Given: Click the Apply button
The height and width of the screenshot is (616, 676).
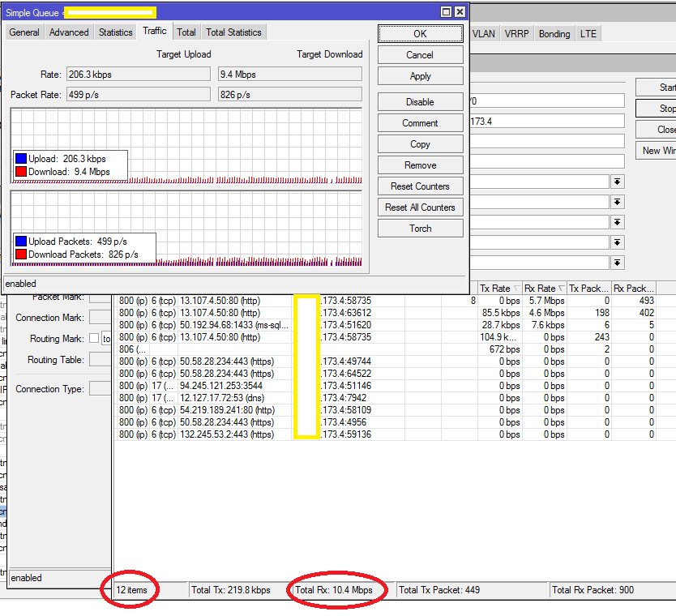Looking at the screenshot, I should coord(420,76).
